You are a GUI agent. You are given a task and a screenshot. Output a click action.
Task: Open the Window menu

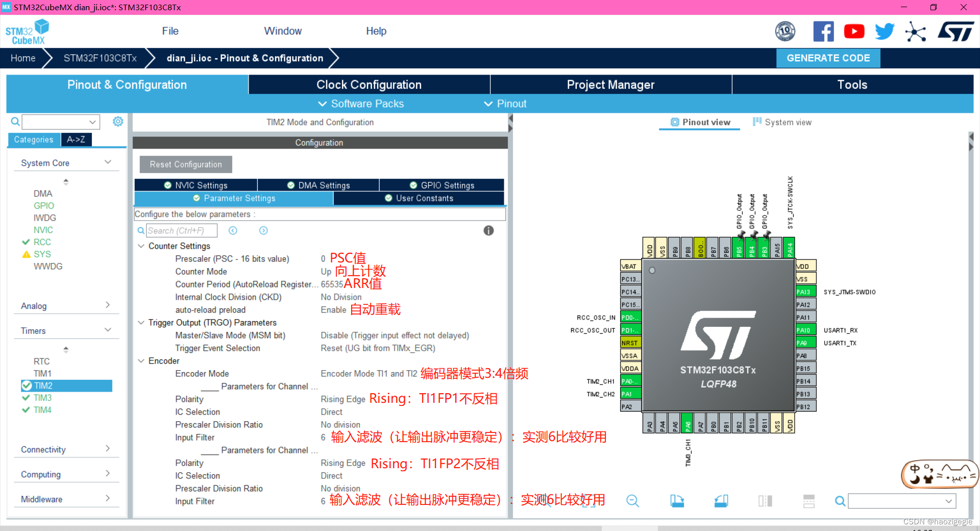283,31
